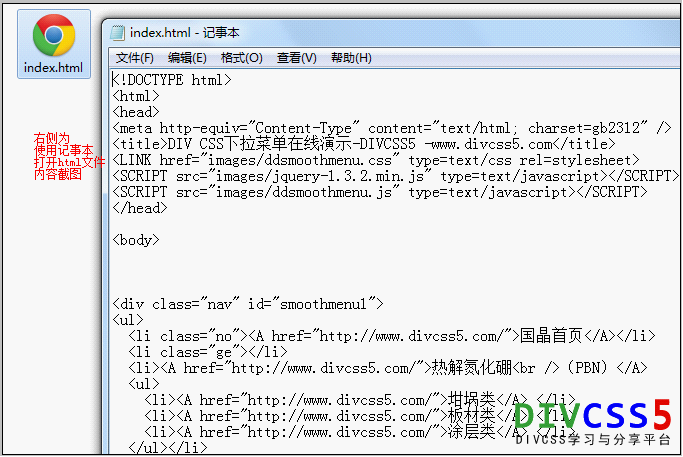
Task: Click the SCRIPT jquery-1.3.2.min.js line
Action: point(396,176)
